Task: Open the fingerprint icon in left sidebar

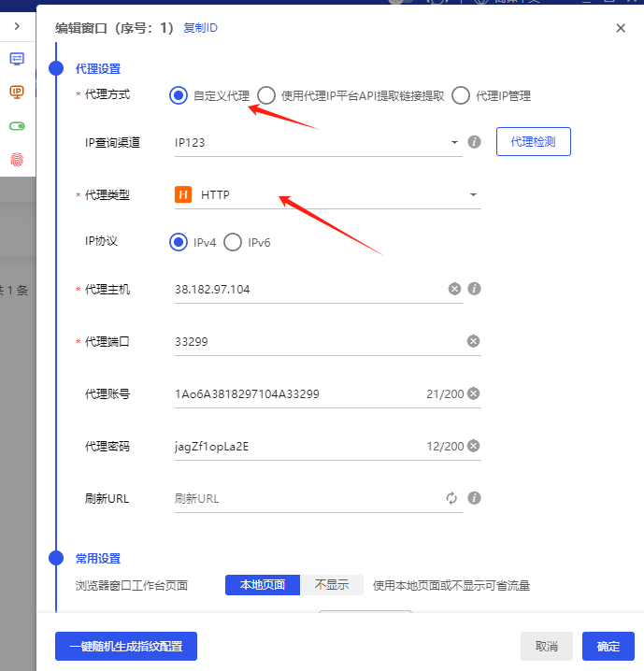Action: (17, 159)
